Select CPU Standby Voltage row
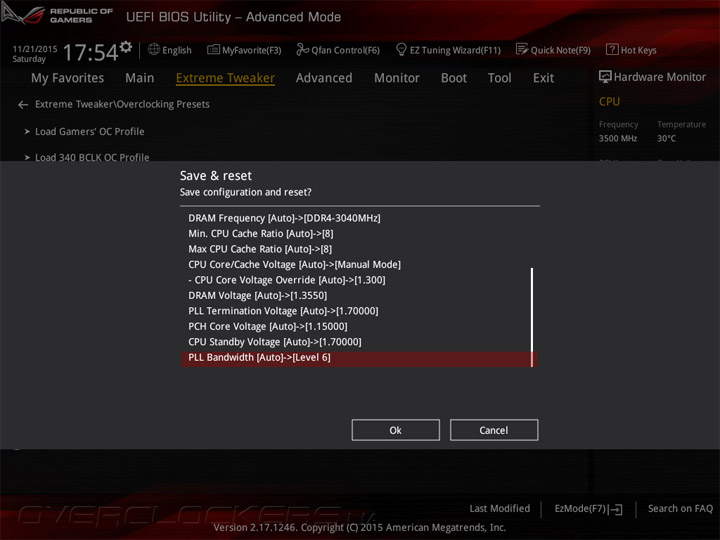This screenshot has width=720, height=540. [359, 342]
